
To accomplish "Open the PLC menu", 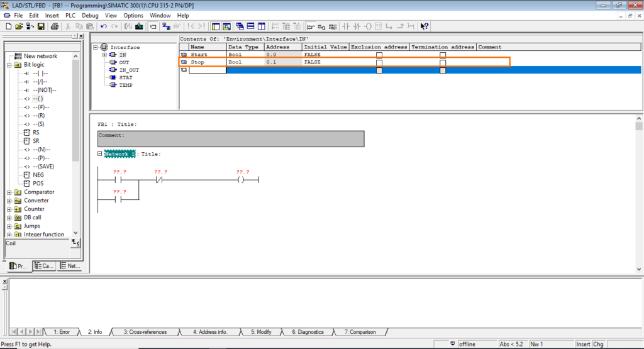I will point(70,16).
